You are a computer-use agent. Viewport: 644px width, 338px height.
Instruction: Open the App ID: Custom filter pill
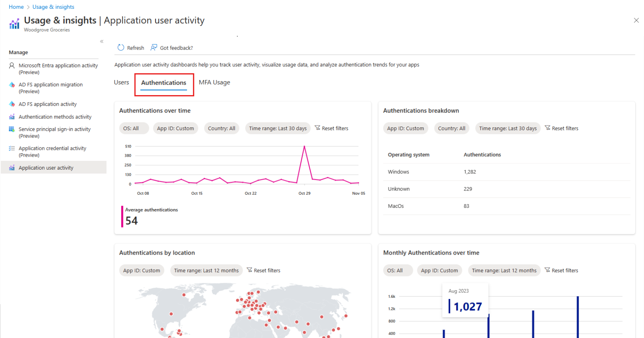tap(175, 128)
